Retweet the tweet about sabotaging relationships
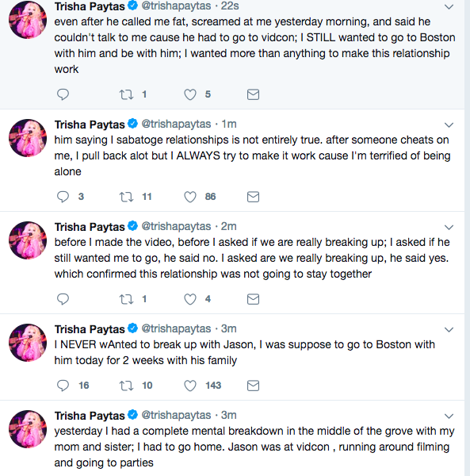The image size is (470, 476). 126,197
